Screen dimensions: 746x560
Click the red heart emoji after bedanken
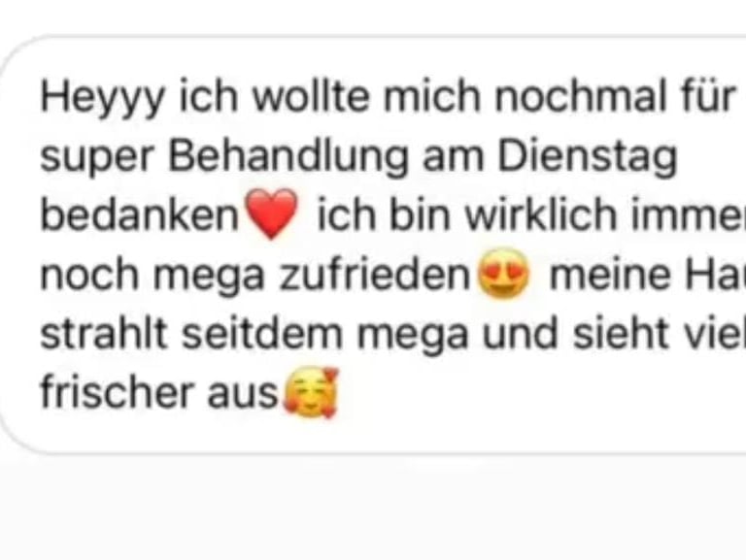[271, 214]
